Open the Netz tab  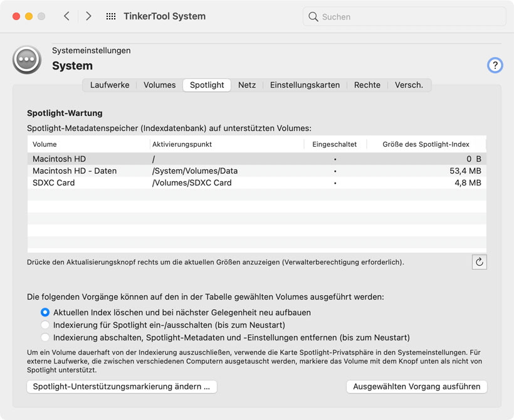[x=247, y=85]
